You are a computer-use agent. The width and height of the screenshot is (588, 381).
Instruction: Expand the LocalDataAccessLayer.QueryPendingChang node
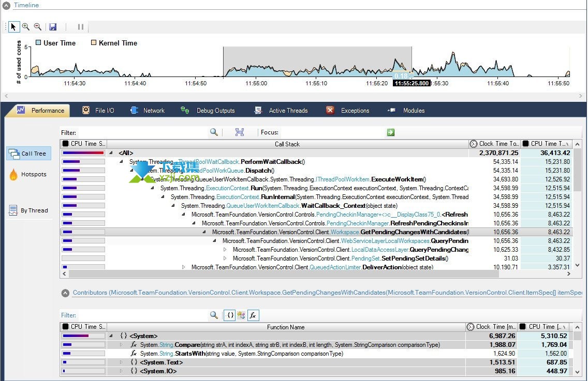pyautogui.click(x=225, y=250)
